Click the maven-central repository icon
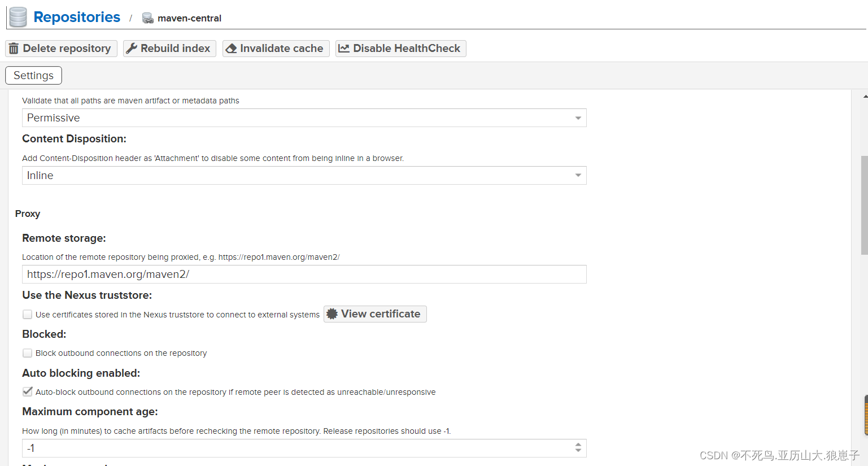This screenshot has width=868, height=466. coord(148,18)
